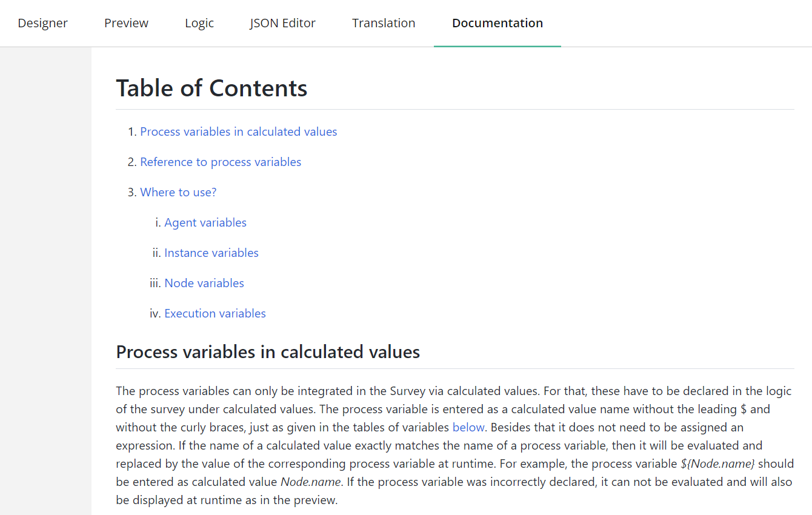The image size is (812, 515).
Task: Select the JSON Editor tab
Action: [283, 23]
